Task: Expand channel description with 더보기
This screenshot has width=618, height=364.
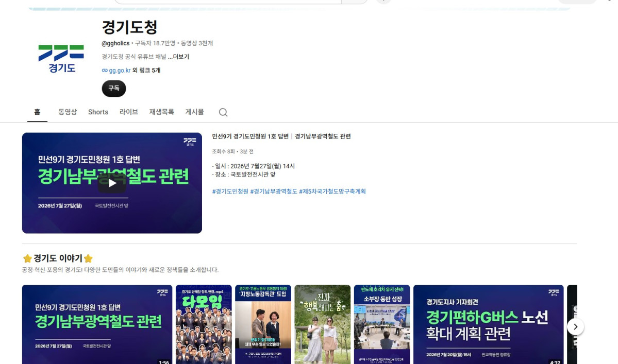Action: (178, 57)
